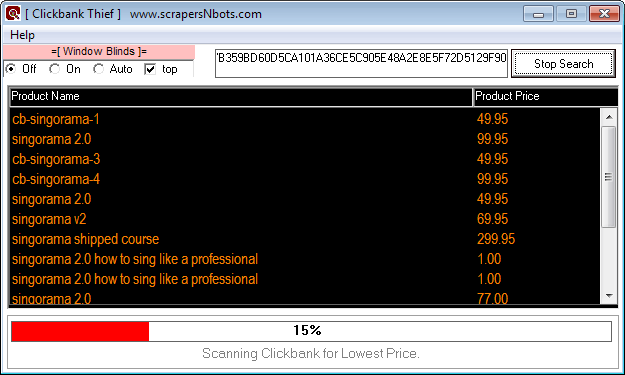Click the Scanning Clickbank for Lowest Price status text
This screenshot has width=625, height=375.
(311, 353)
